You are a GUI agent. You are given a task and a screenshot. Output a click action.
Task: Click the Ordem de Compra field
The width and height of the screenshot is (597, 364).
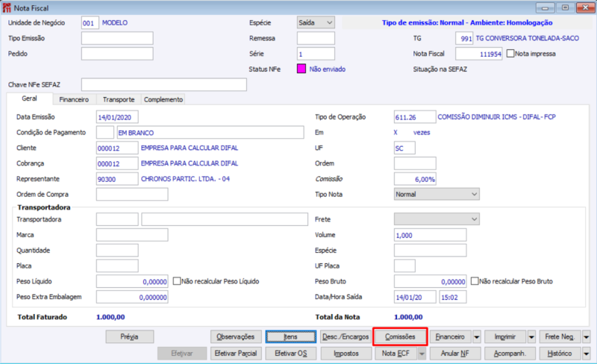132,194
